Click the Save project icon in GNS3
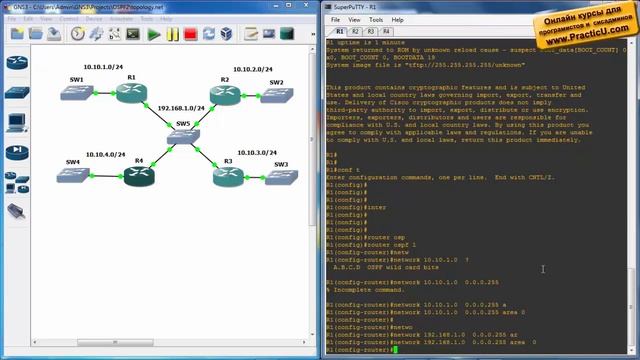Screen dimensions: 640x360 click(54, 34)
